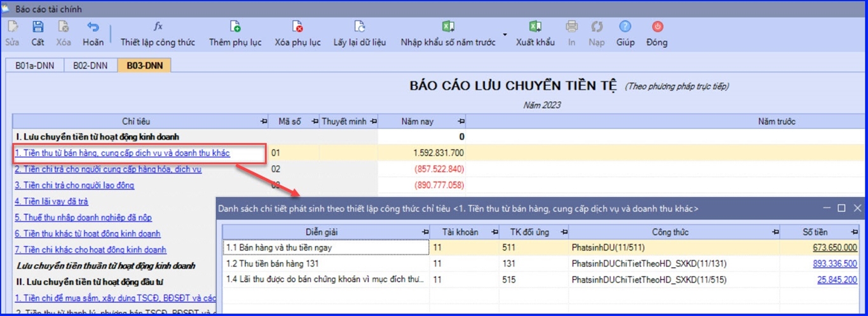
Task: Select the value 1.592.831.700 cell
Action: pyautogui.click(x=422, y=153)
